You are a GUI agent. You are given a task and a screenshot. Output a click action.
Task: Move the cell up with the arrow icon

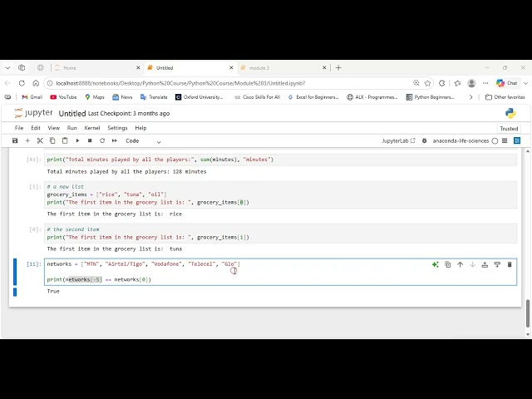coord(460,264)
